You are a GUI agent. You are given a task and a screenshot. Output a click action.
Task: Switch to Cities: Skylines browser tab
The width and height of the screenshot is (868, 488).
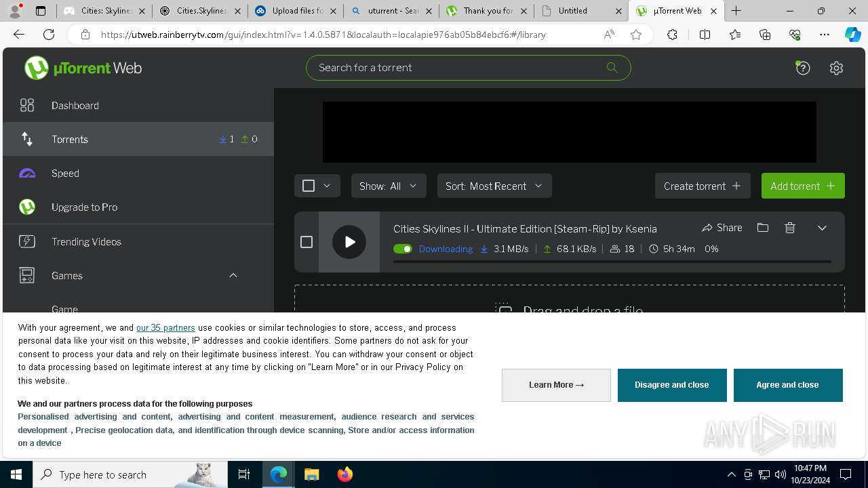tap(104, 11)
